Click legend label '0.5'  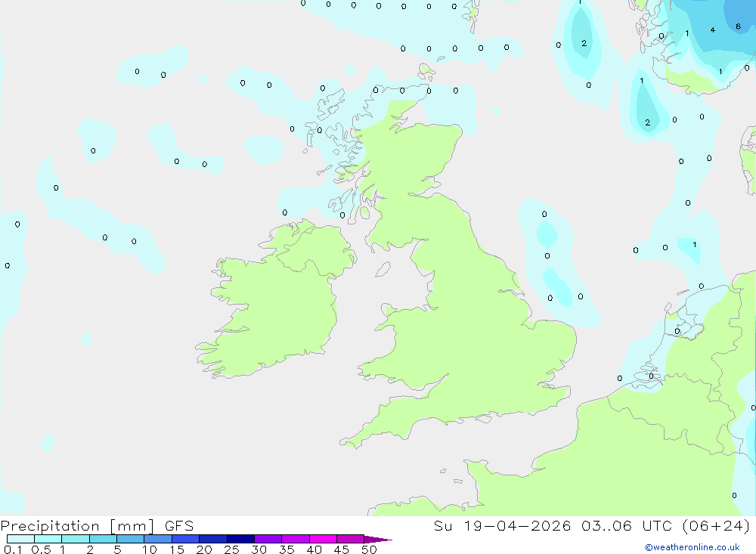[41, 549]
